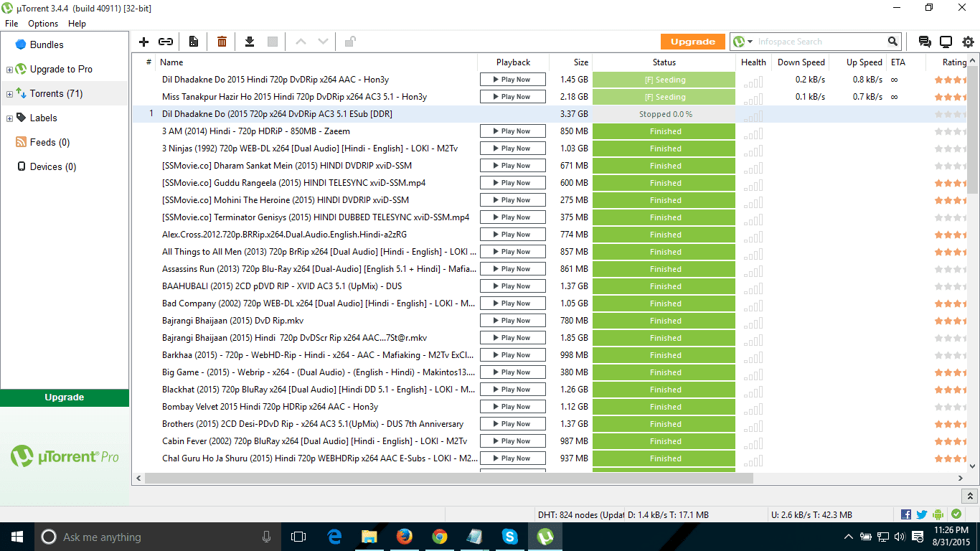980x551 pixels.
Task: Expand the Upgrade to Pro tree node
Action: (9, 70)
